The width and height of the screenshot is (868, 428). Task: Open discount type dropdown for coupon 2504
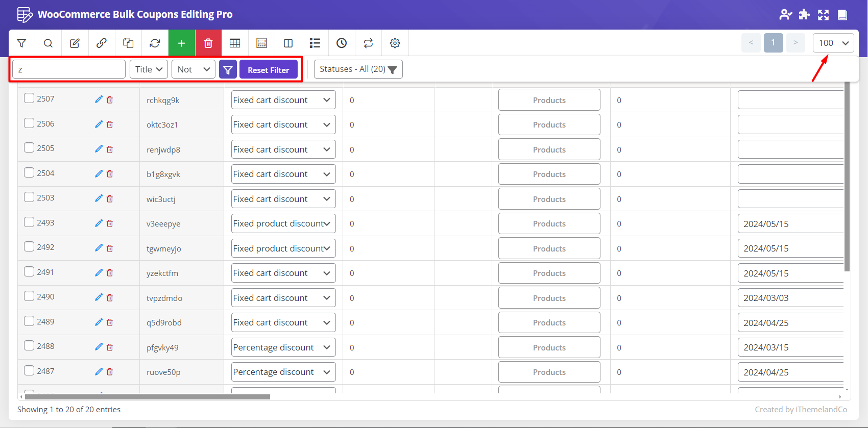(283, 174)
